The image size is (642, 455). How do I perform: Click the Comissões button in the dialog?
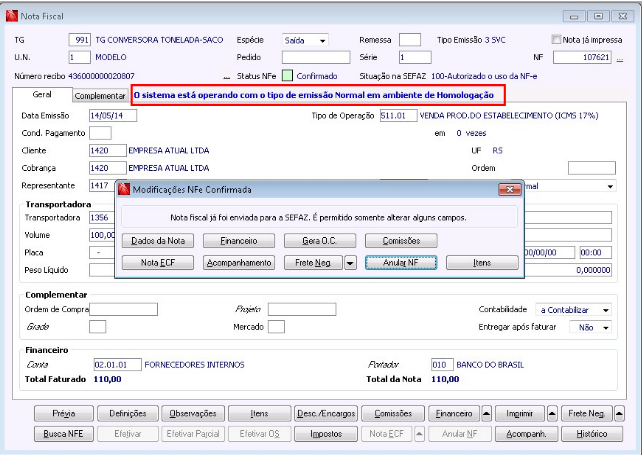(401, 241)
